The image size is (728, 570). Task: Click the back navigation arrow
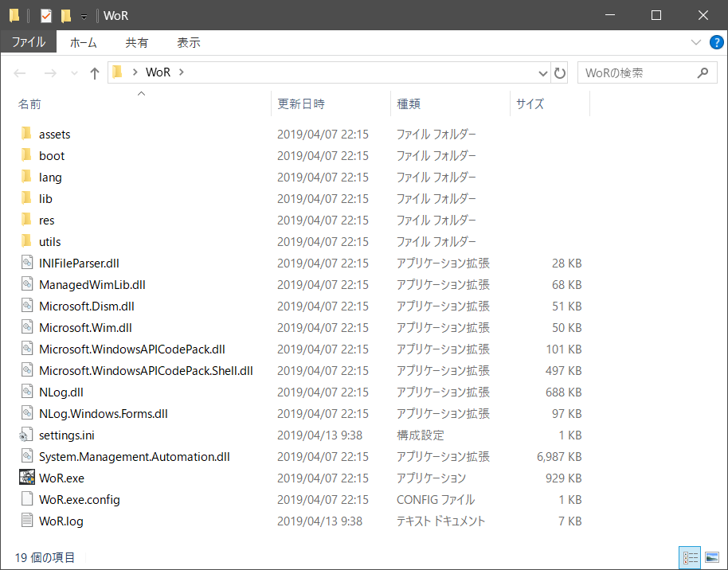pyautogui.click(x=19, y=72)
